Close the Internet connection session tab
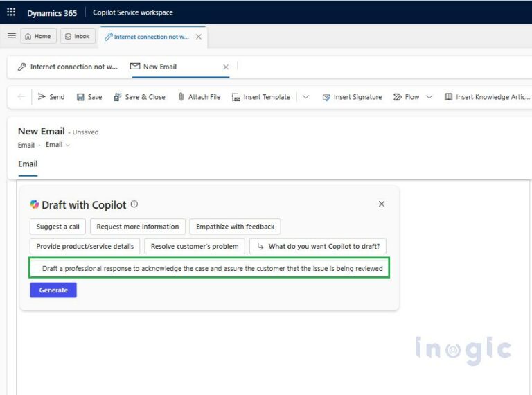This screenshot has height=395, width=532. (x=199, y=37)
